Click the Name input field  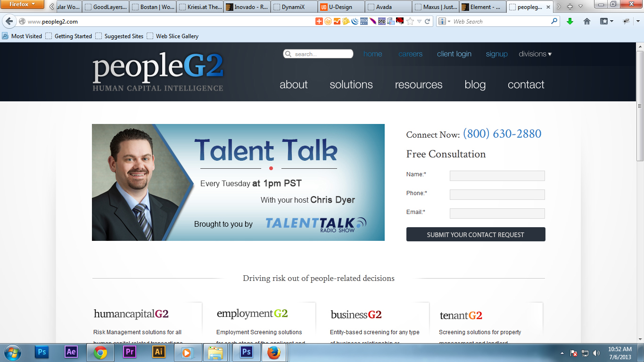click(x=497, y=176)
